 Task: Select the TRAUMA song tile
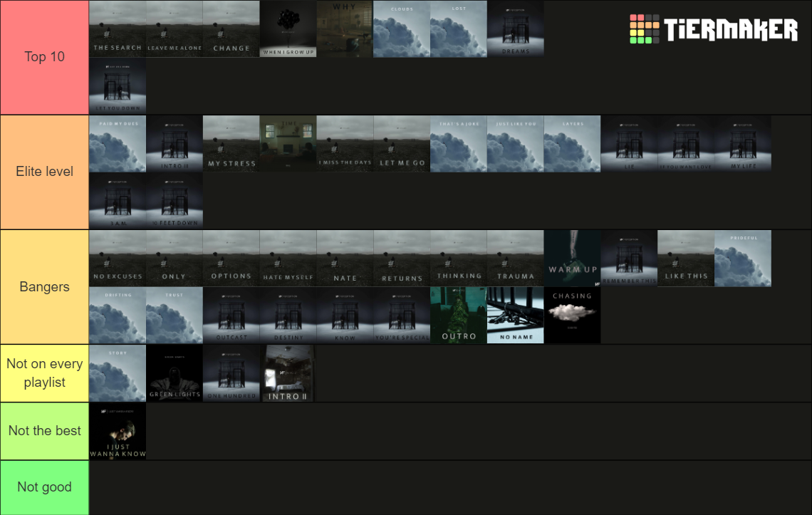[515, 259]
